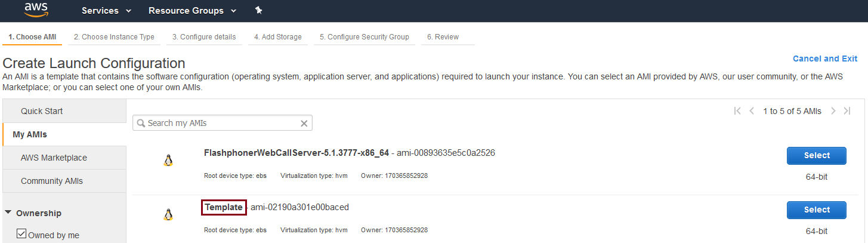Click the AWS logo home icon
The height and width of the screenshot is (243, 868).
[36, 10]
